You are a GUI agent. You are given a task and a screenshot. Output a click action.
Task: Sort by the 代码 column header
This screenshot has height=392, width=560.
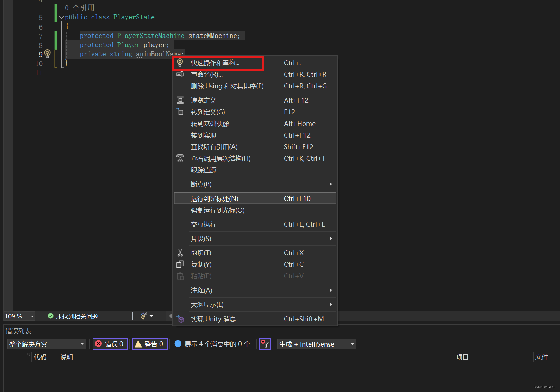click(x=40, y=357)
